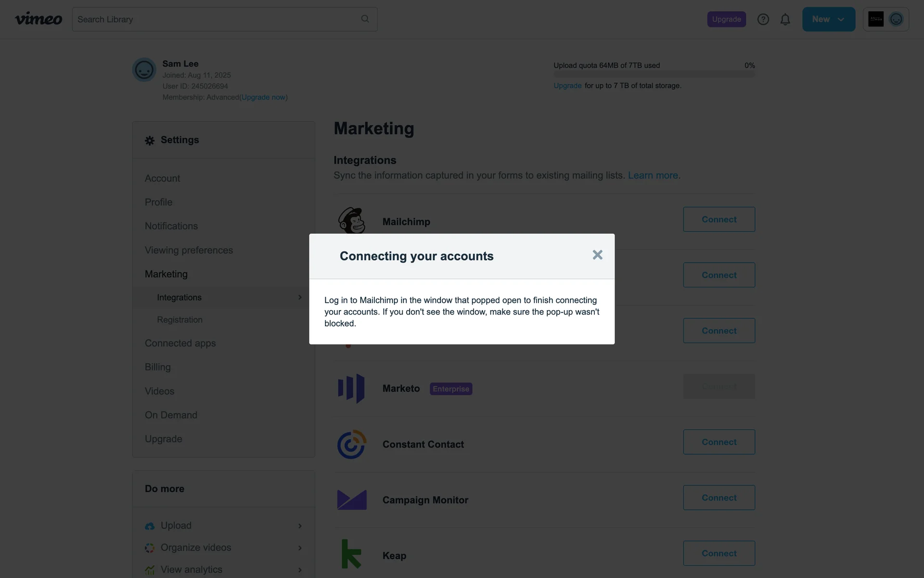This screenshot has width=924, height=578.
Task: Expand the Organize videos chevron
Action: click(x=300, y=548)
